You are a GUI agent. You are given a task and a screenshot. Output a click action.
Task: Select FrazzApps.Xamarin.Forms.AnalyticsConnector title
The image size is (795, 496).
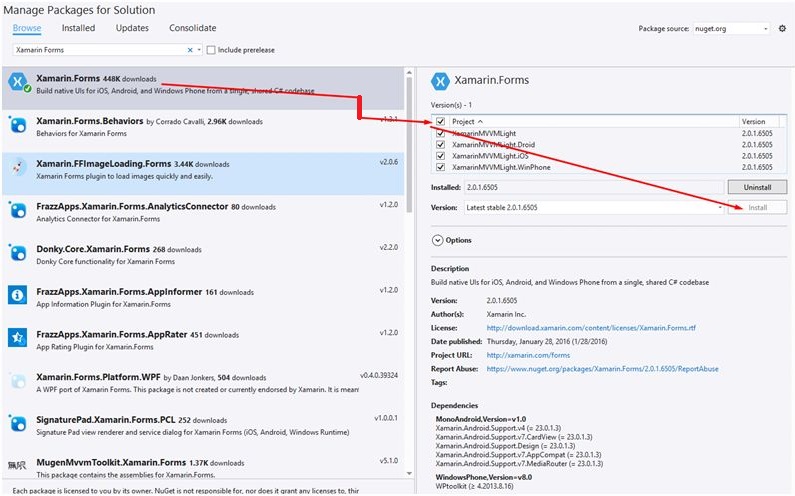[x=132, y=206]
